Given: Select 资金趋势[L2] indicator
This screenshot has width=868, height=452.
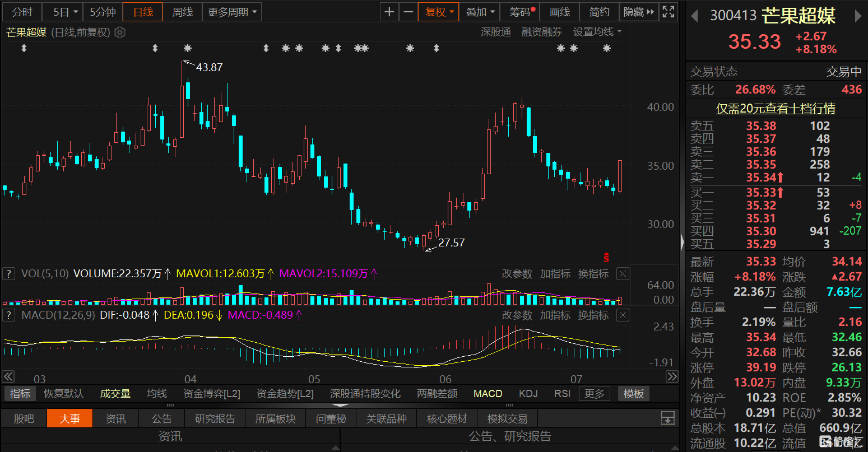Looking at the screenshot, I should tap(285, 394).
